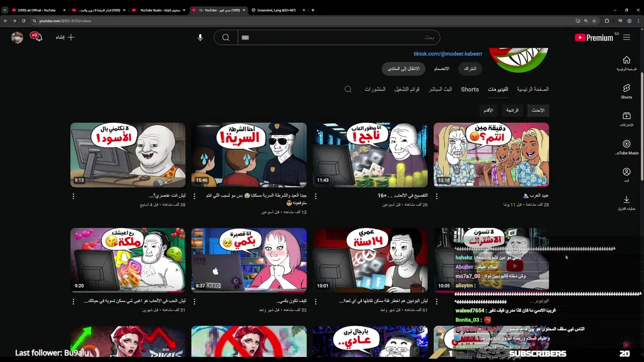Reload the page with refresh icon
This screenshot has width=644, height=362.
(x=23, y=21)
